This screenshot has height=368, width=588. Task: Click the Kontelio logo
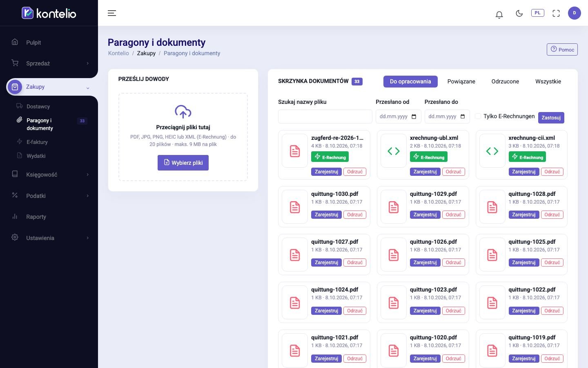[49, 13]
